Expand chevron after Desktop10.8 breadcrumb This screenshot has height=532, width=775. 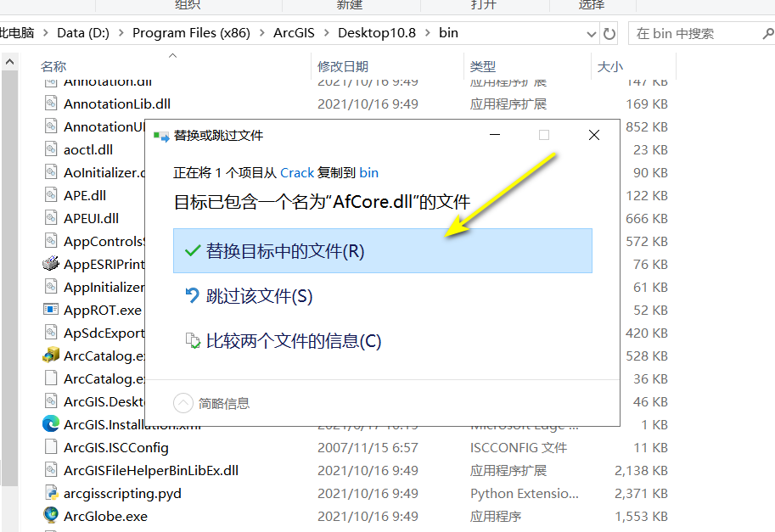click(427, 33)
